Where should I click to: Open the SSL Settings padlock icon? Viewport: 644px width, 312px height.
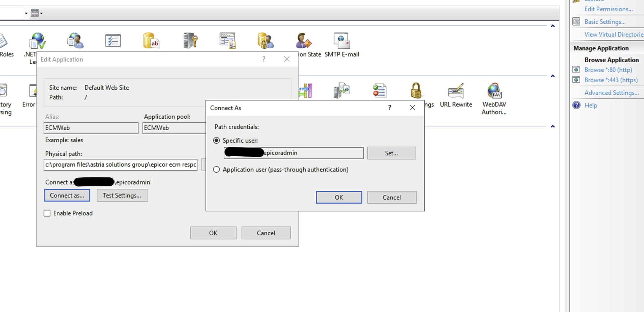416,90
